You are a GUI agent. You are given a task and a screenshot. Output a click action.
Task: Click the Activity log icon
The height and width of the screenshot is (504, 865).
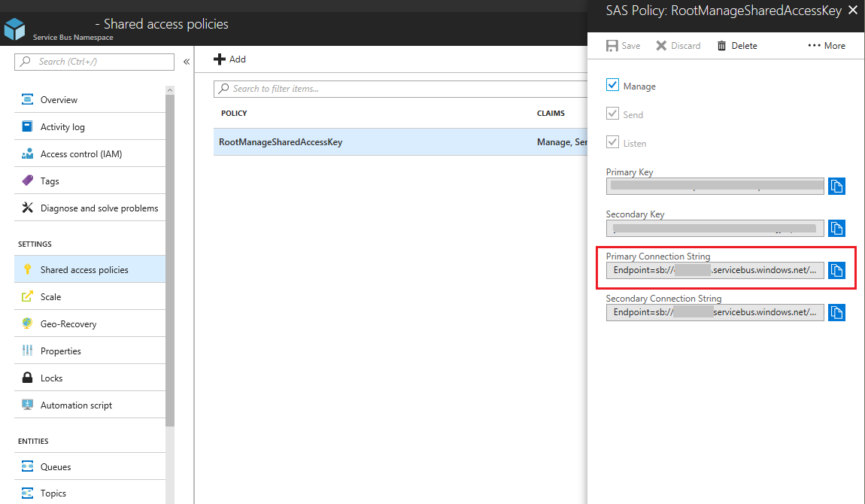click(27, 126)
